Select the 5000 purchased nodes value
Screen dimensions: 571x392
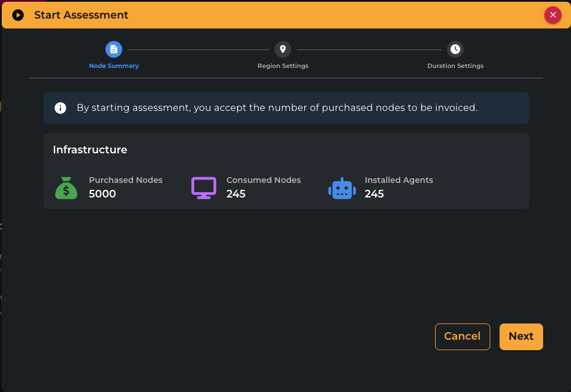pyautogui.click(x=102, y=194)
